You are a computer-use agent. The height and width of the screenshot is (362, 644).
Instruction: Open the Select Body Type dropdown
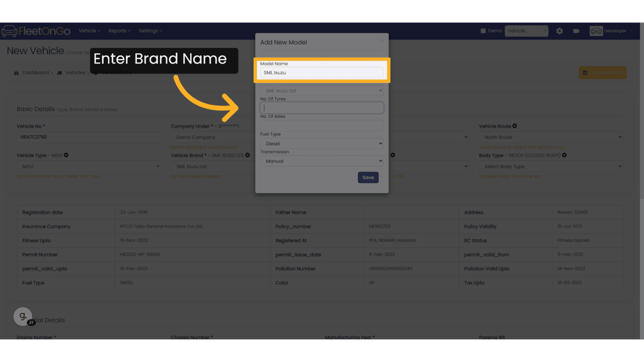pos(551,167)
